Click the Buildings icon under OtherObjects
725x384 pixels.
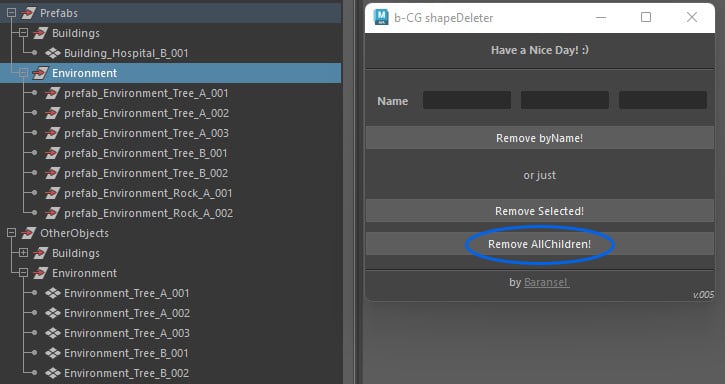[x=40, y=253]
